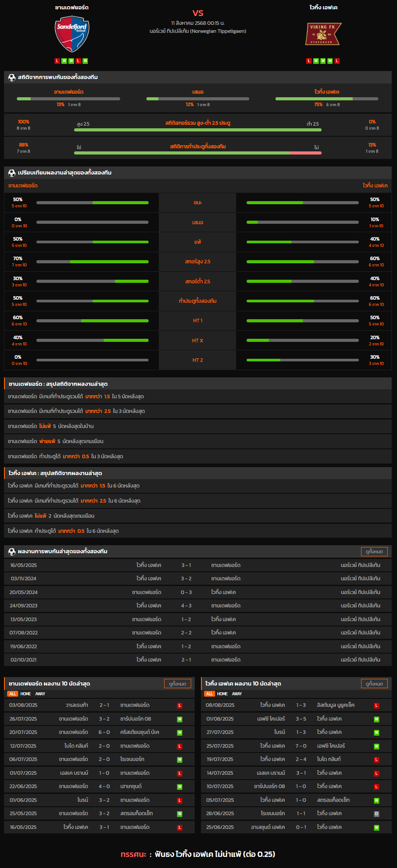
Task: Click W badge in 25/07/2025 Viking 7-0 row
Action: tap(377, 746)
